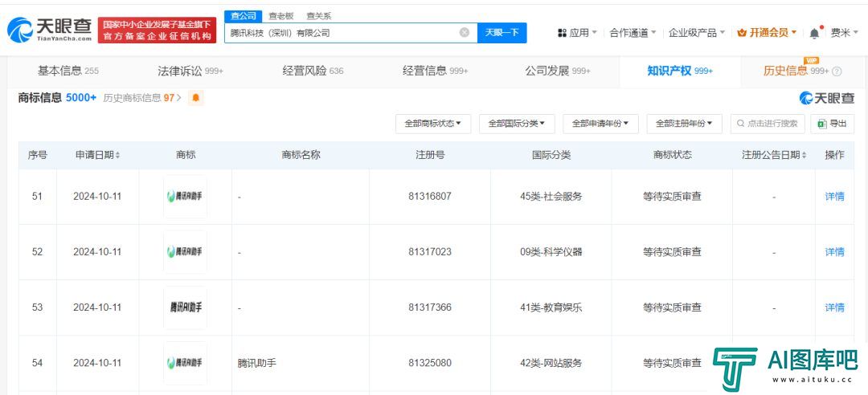This screenshot has width=868, height=395.
Task: Click the Excel icon on 导出 button
Action: [822, 124]
